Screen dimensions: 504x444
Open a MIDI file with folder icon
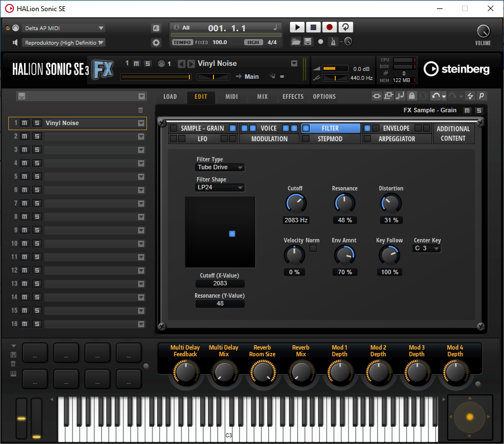[x=296, y=42]
